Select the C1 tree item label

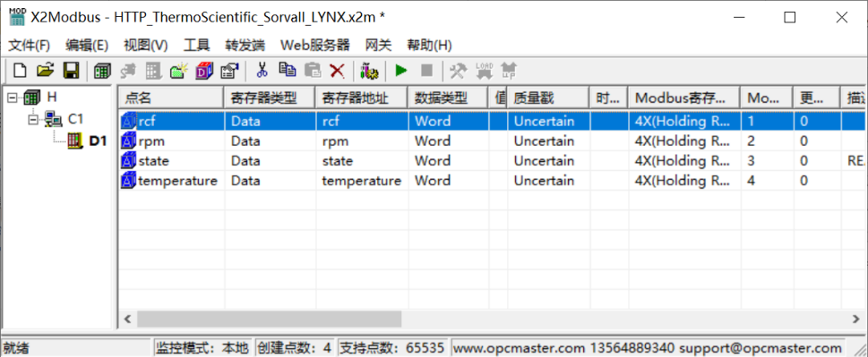coord(76,119)
